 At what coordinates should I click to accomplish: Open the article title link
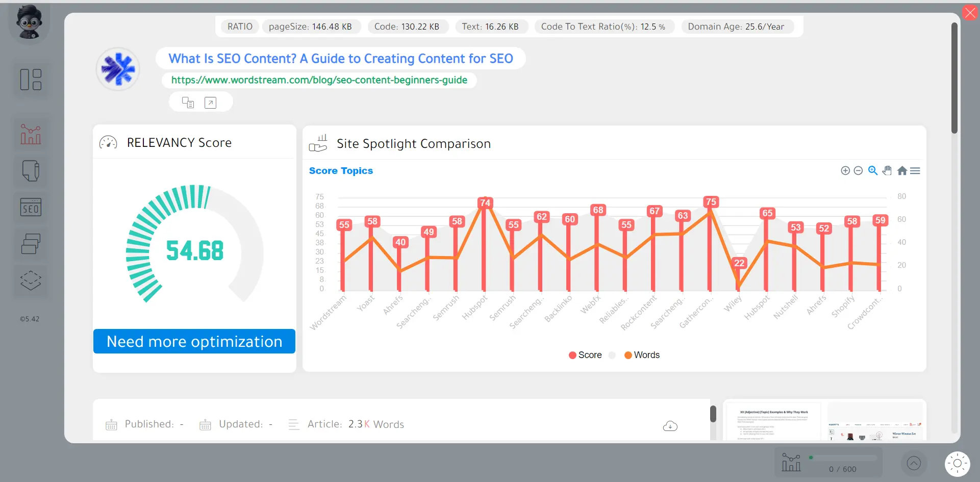(341, 59)
